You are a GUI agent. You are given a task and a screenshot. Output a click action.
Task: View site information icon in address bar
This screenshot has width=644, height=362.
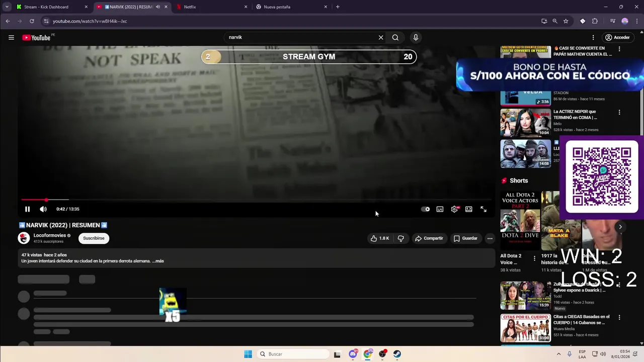pos(46,21)
